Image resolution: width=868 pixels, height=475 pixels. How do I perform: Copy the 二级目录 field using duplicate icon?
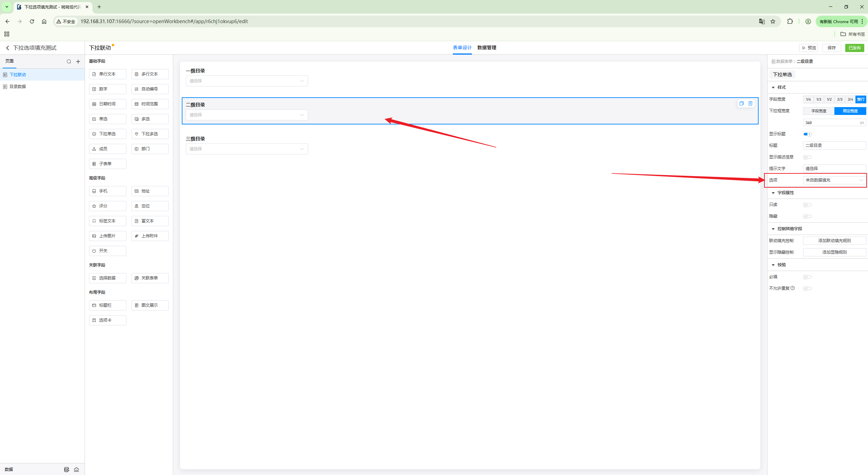pos(741,103)
